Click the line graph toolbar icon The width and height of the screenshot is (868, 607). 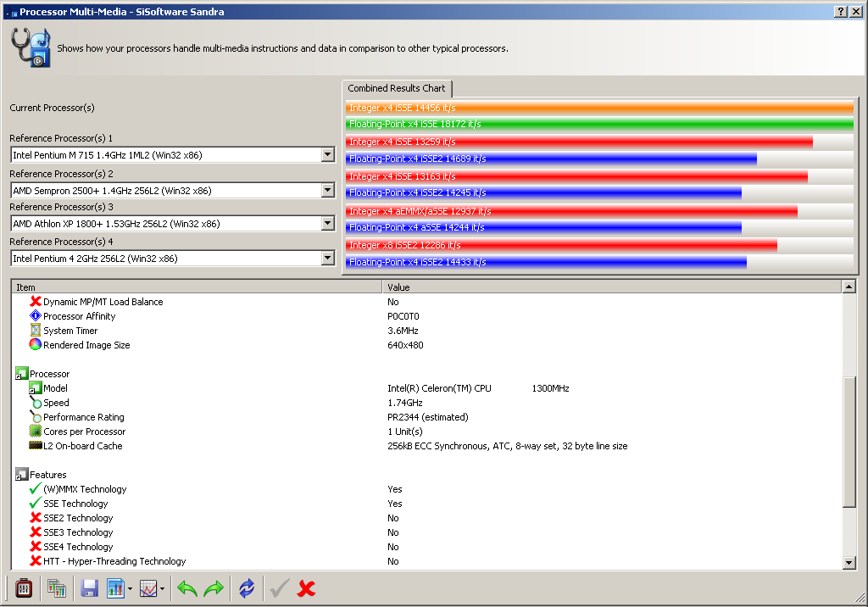pos(147,588)
